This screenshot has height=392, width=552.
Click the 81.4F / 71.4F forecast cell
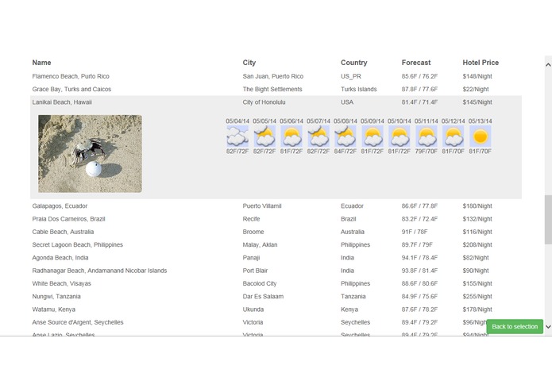[419, 102]
